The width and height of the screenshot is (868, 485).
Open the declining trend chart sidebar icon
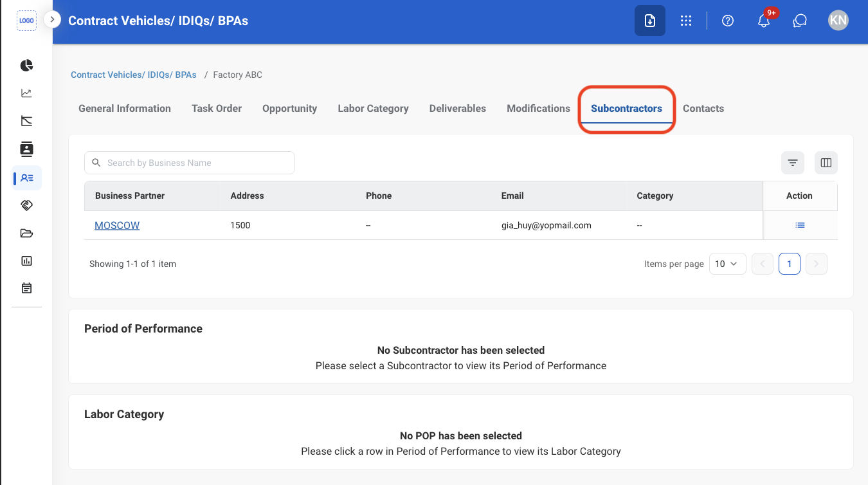26,121
